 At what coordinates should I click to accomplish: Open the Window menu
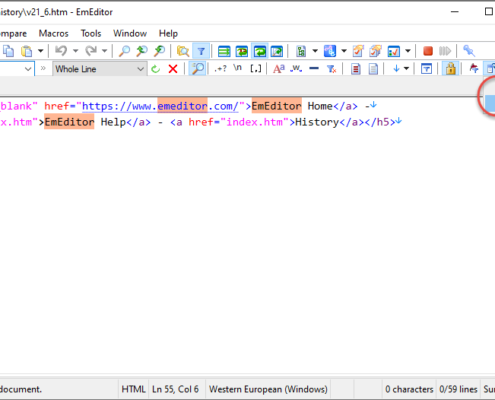130,33
